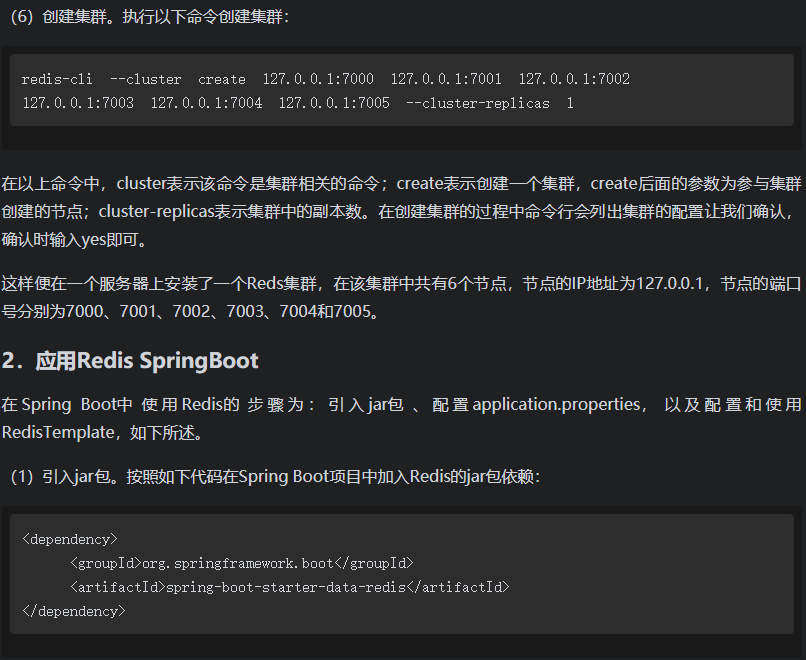Click the artifactId line "spring-boot-starter-data-redis"
The width and height of the screenshot is (806, 660).
[x=290, y=587]
